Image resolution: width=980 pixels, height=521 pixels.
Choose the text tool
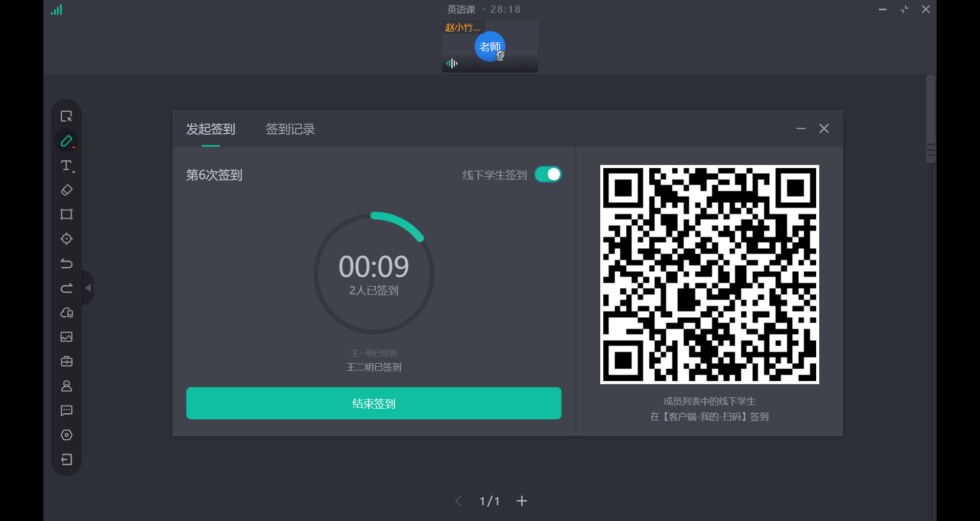[66, 165]
